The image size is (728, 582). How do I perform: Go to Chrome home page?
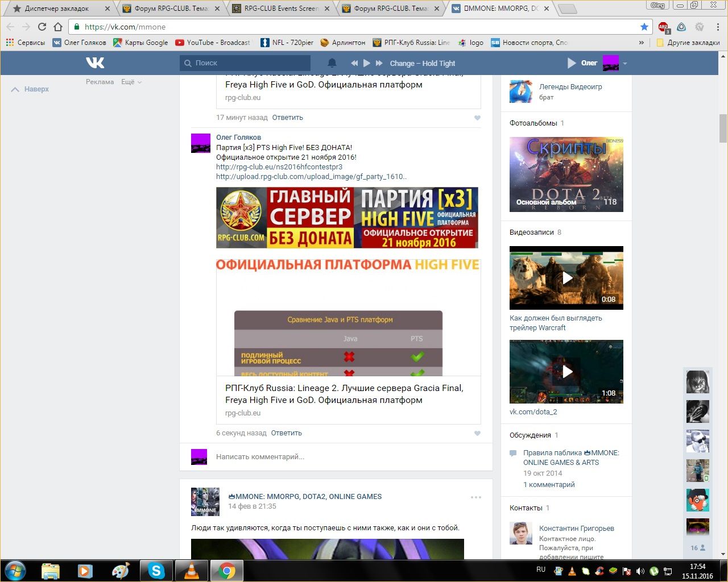click(x=58, y=27)
